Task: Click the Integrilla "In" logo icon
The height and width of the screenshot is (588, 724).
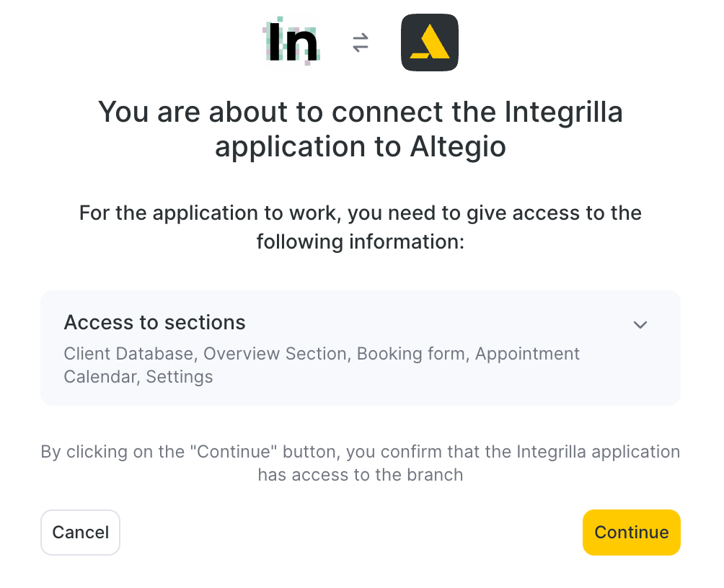Action: click(291, 42)
